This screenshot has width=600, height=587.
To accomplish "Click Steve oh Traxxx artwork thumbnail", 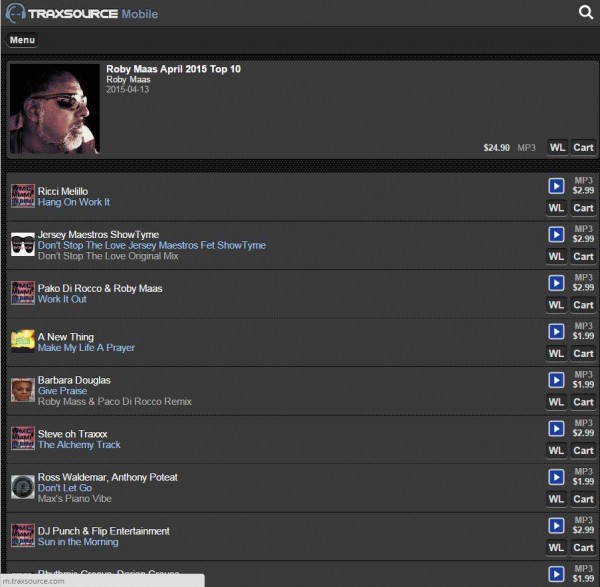I will pyautogui.click(x=23, y=439).
